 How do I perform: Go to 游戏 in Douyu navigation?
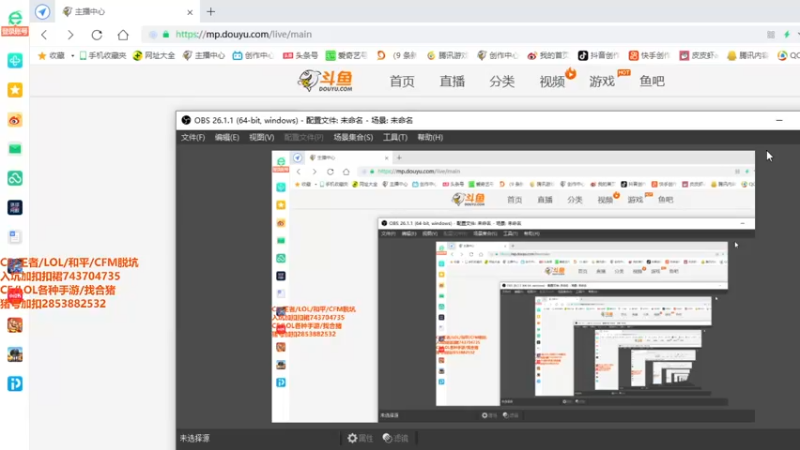click(x=602, y=81)
